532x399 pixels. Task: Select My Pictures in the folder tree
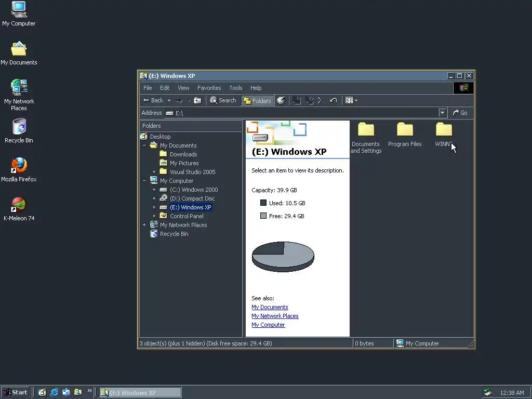coord(184,163)
